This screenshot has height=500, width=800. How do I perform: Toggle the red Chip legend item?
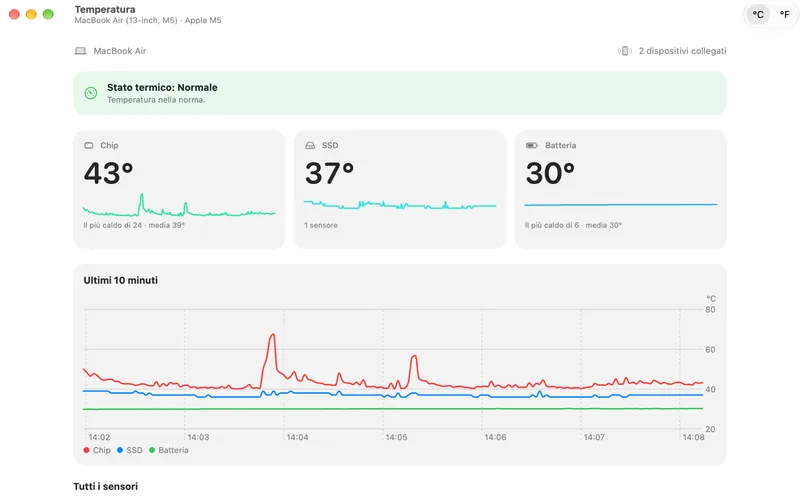(97, 450)
